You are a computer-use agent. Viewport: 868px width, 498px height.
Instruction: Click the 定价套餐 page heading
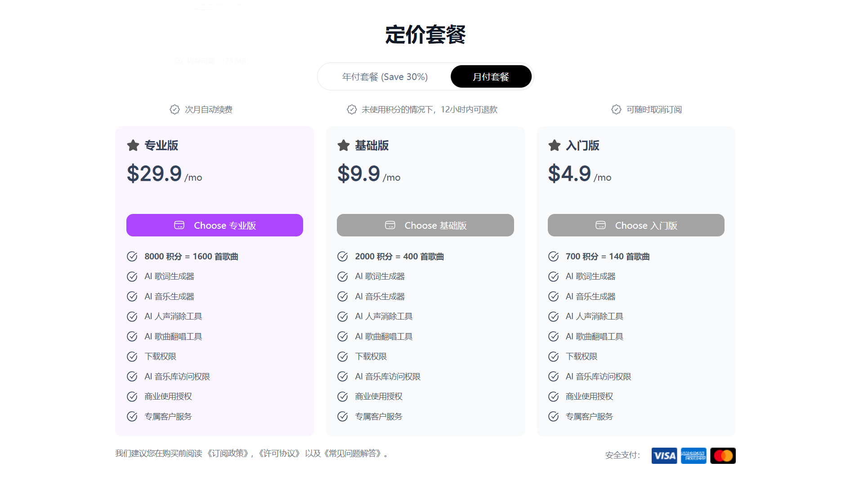pos(425,35)
